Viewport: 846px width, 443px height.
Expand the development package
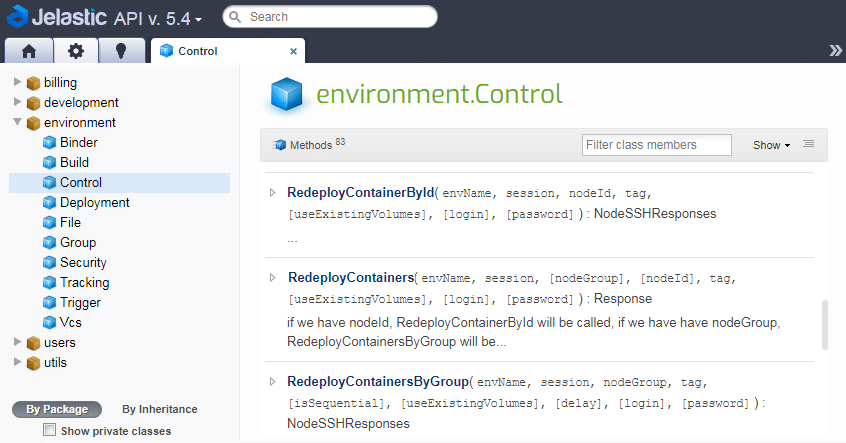tap(17, 102)
